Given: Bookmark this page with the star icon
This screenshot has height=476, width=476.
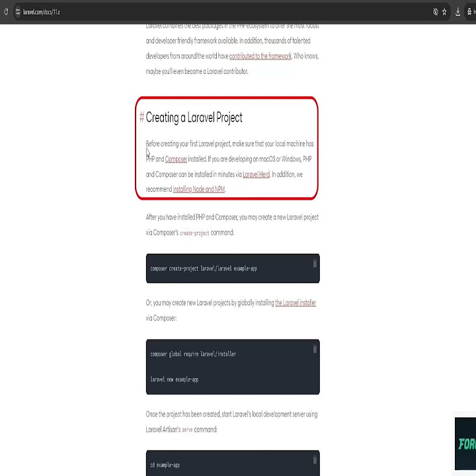Looking at the screenshot, I should coord(444,12).
